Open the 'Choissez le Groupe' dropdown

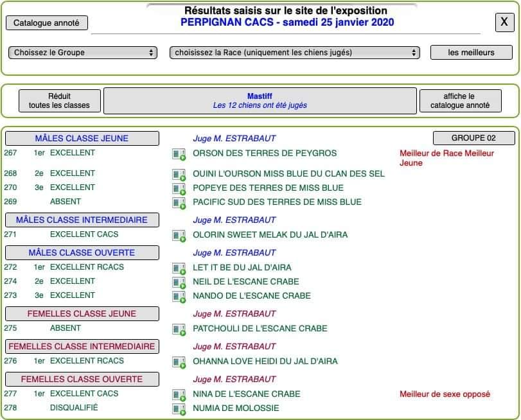(x=82, y=53)
